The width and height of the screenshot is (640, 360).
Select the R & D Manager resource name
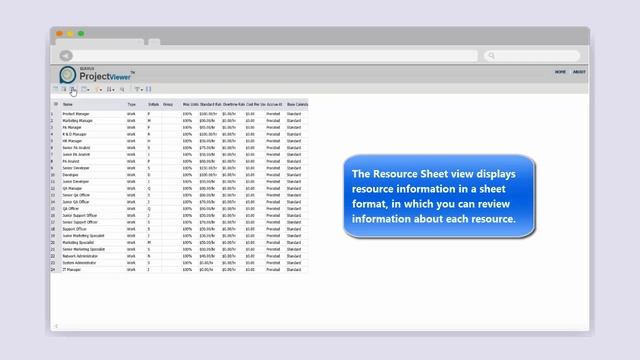[74, 134]
